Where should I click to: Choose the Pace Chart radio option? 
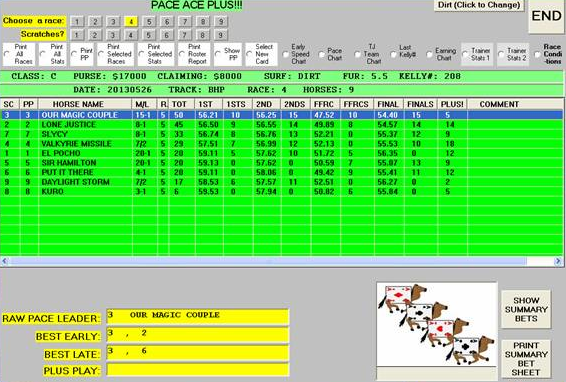331,54
